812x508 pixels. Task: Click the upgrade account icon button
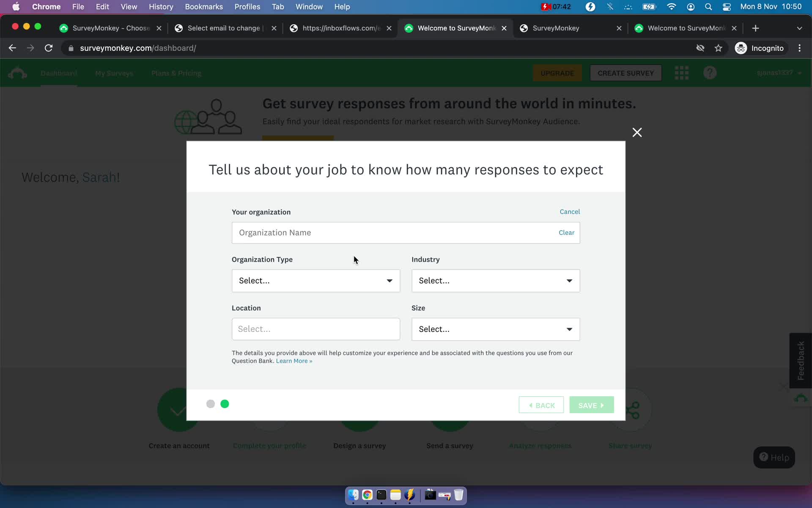coord(557,72)
